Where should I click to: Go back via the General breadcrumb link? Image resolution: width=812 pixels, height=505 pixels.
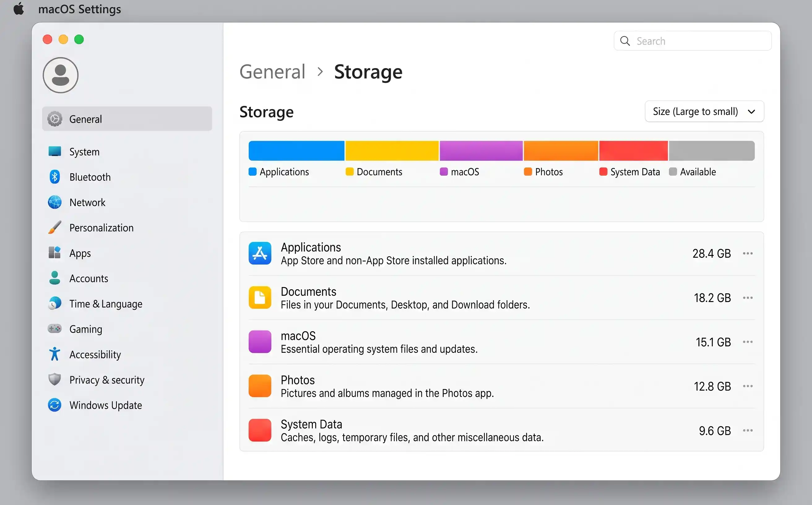point(273,71)
